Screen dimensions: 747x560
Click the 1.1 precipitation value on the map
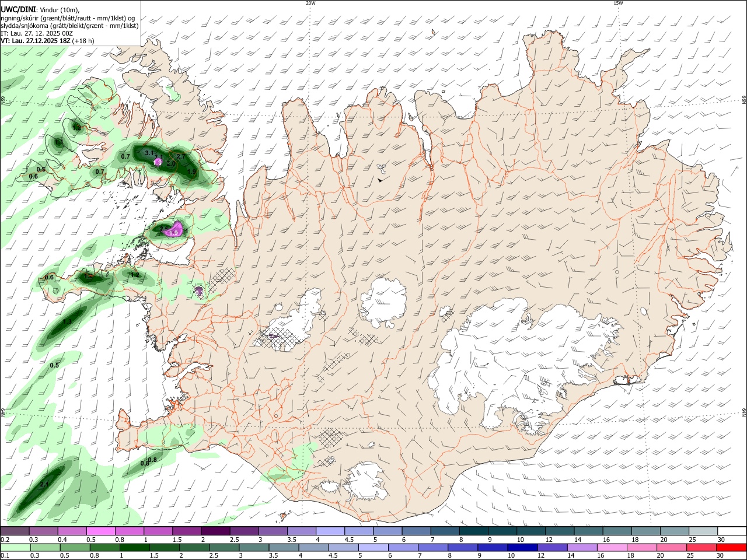tap(59, 142)
